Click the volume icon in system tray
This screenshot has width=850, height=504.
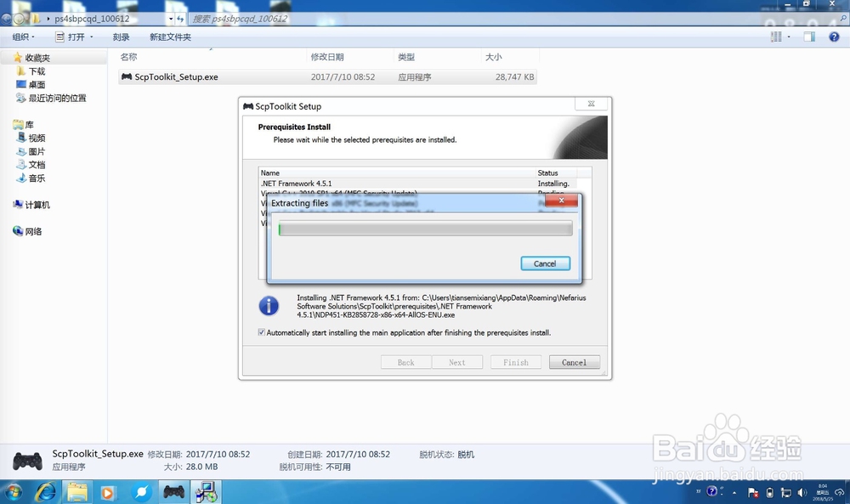(x=802, y=493)
